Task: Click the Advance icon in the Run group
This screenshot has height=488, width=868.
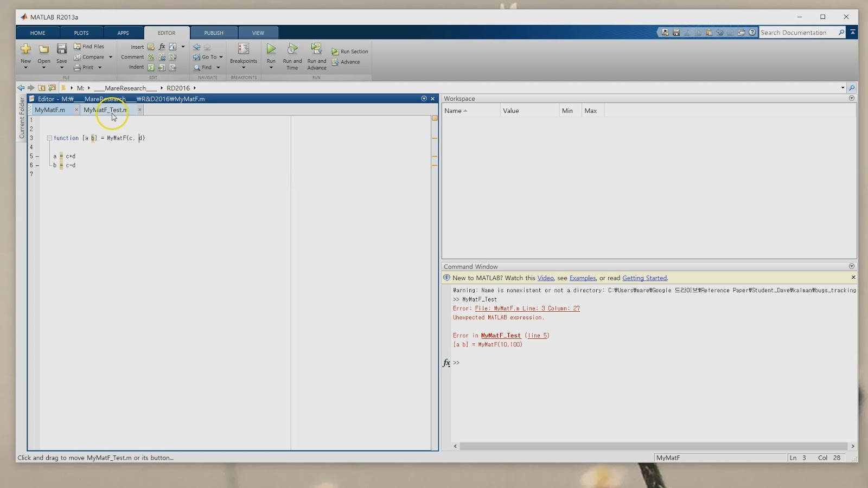Action: (335, 62)
